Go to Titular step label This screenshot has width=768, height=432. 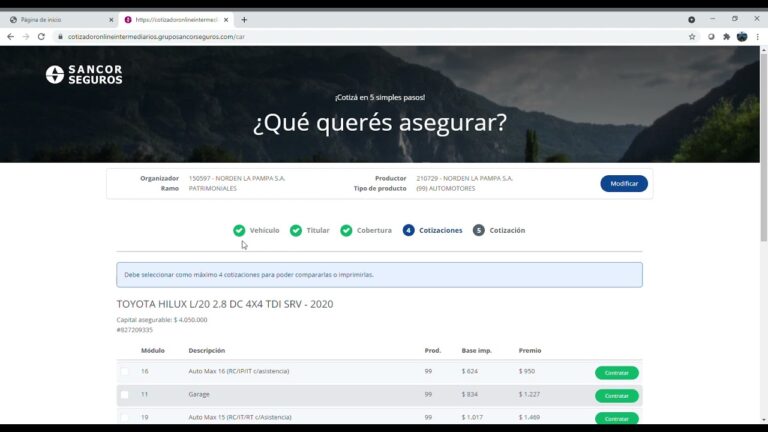click(318, 230)
